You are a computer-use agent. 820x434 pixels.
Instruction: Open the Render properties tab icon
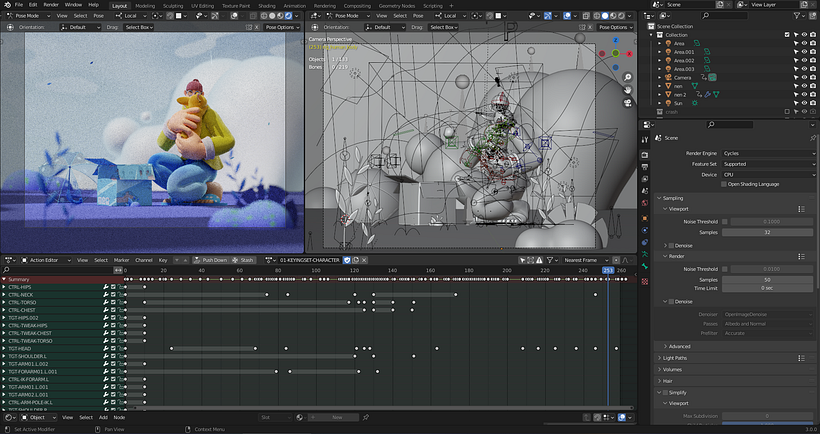pyautogui.click(x=644, y=155)
